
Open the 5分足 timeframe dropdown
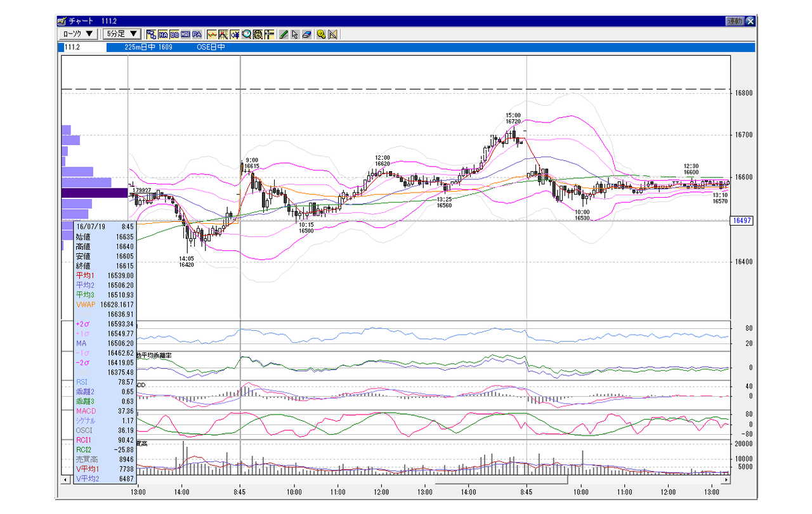click(122, 34)
